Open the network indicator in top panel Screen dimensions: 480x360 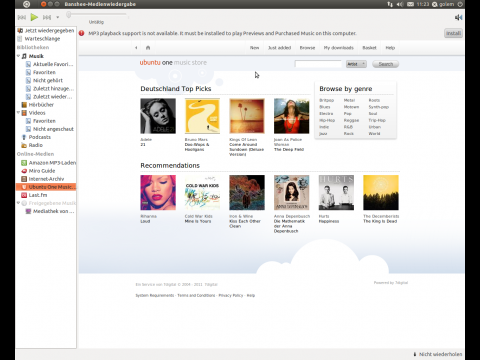(x=390, y=4)
